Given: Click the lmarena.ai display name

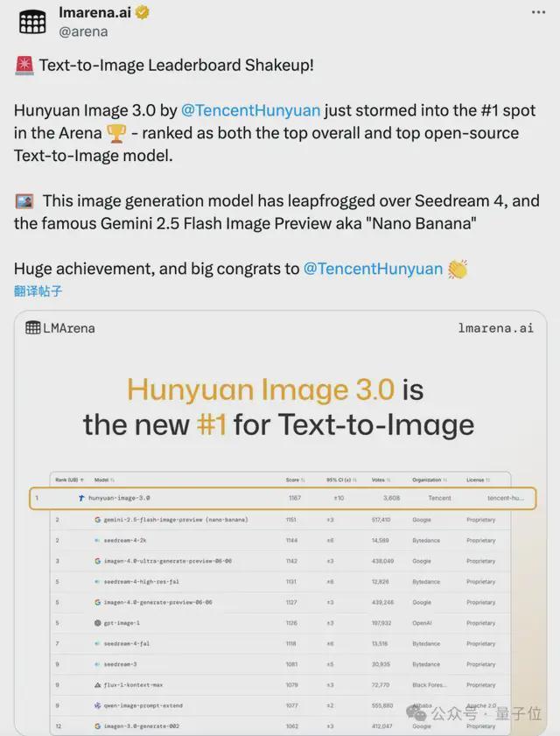Looking at the screenshot, I should 94,12.
